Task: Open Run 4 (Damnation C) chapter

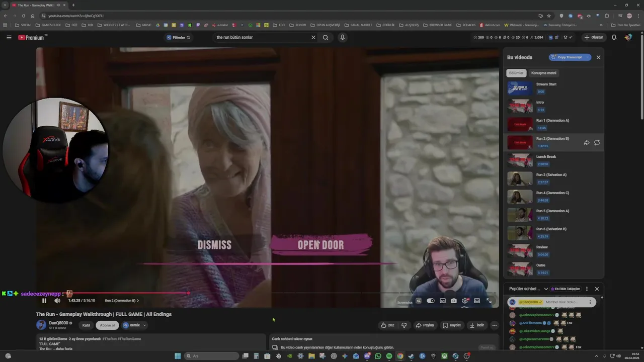Action: [553, 197]
